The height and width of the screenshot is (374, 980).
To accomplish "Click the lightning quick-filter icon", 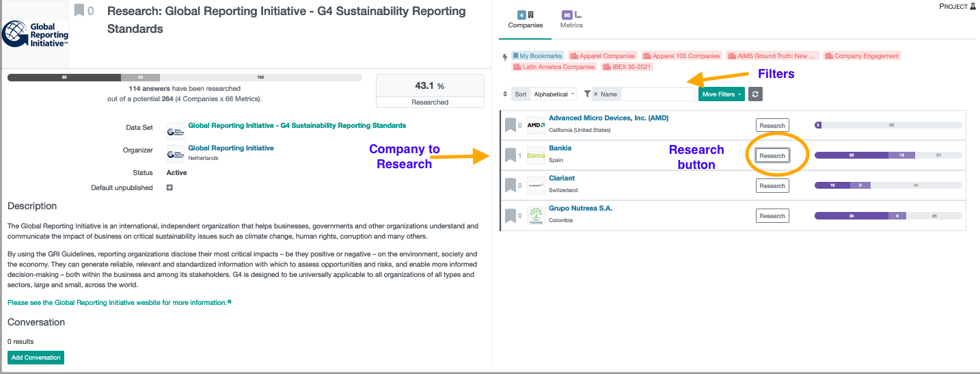I will point(505,57).
